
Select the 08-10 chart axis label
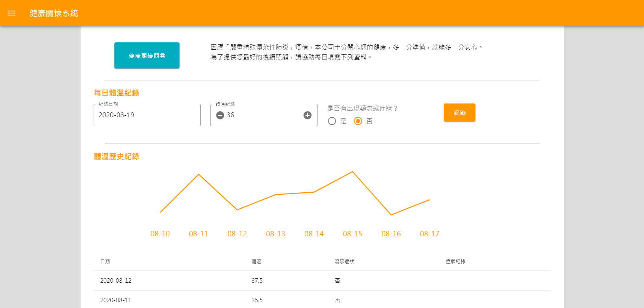(x=160, y=234)
